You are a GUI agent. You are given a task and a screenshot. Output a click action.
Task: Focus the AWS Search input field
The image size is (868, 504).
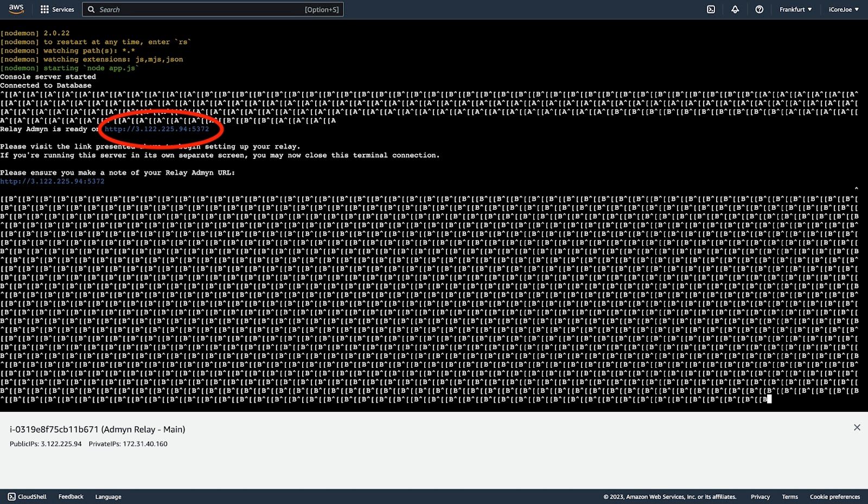[213, 9]
